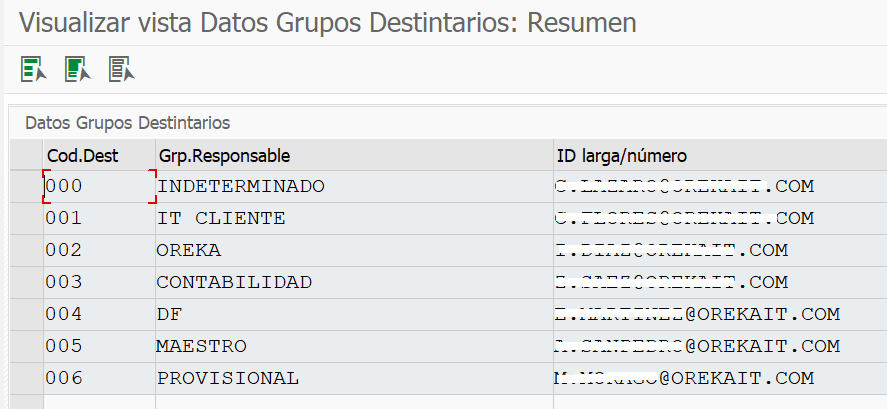Click the OREKA group cell
Image resolution: width=887 pixels, height=409 pixels.
coord(354,251)
